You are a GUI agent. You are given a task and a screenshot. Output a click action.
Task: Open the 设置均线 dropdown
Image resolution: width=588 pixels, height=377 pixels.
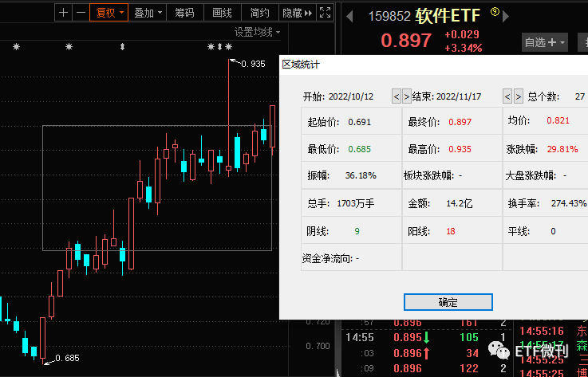(257, 32)
